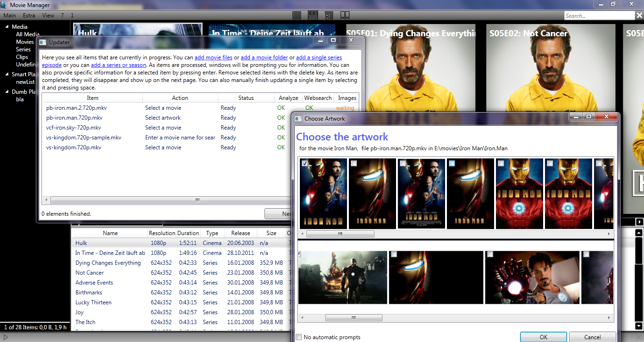Click the Updater list horizontal scrollbar thumb

pyautogui.click(x=198, y=200)
